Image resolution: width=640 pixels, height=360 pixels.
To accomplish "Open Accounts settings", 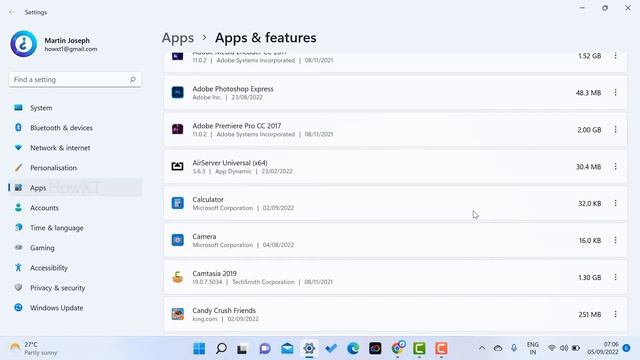I will coord(75,208).
